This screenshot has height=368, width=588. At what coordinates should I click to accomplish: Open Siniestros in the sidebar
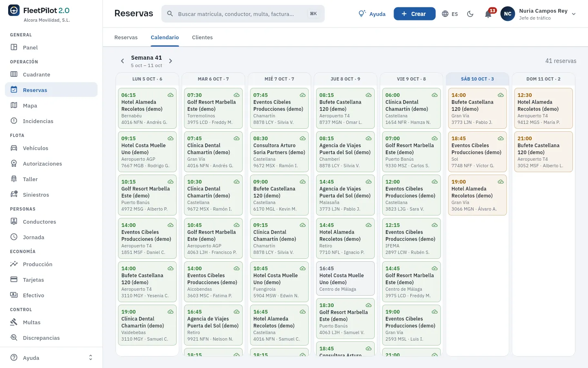[x=51, y=195]
